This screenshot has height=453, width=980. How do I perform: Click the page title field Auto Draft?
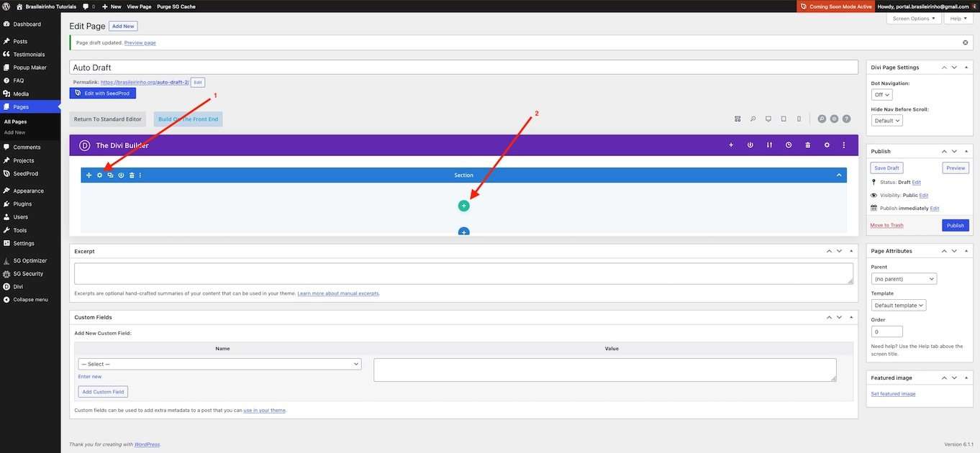(x=463, y=67)
